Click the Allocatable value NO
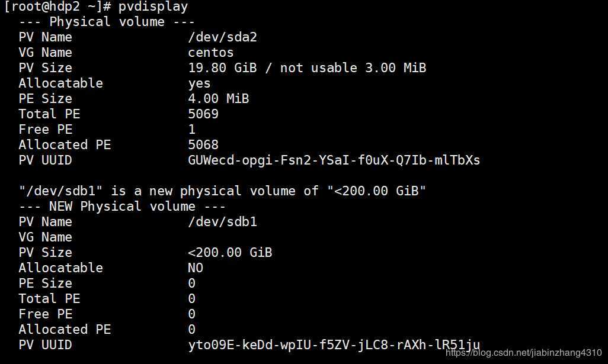This screenshot has width=608, height=364. point(196,268)
